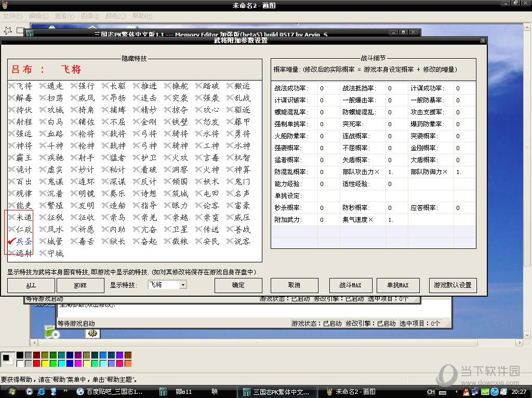Enable the 连击 skill checkbox
Image resolution: width=532 pixels, height=398 pixels.
pos(137,98)
